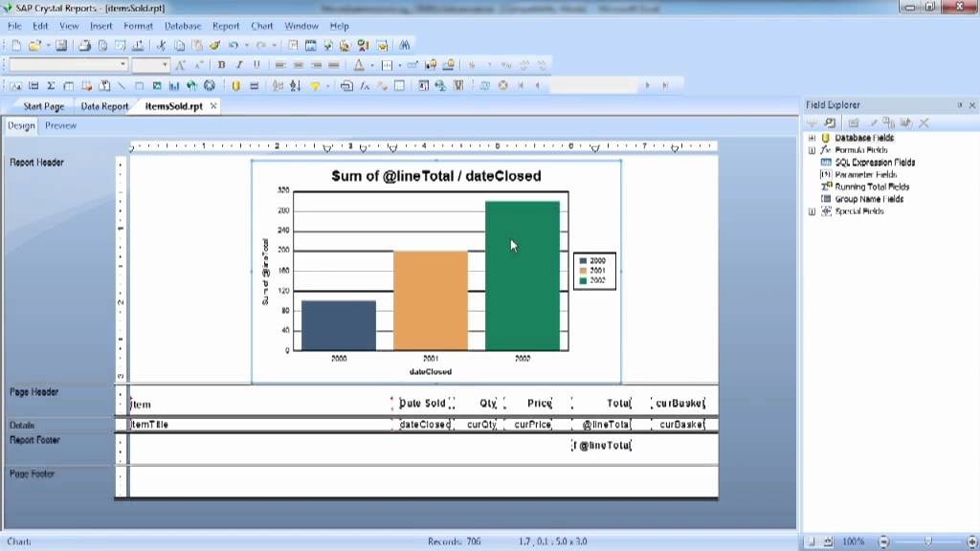Viewport: 980px width, 551px height.
Task: Open the font size combo box
Action: coord(150,65)
